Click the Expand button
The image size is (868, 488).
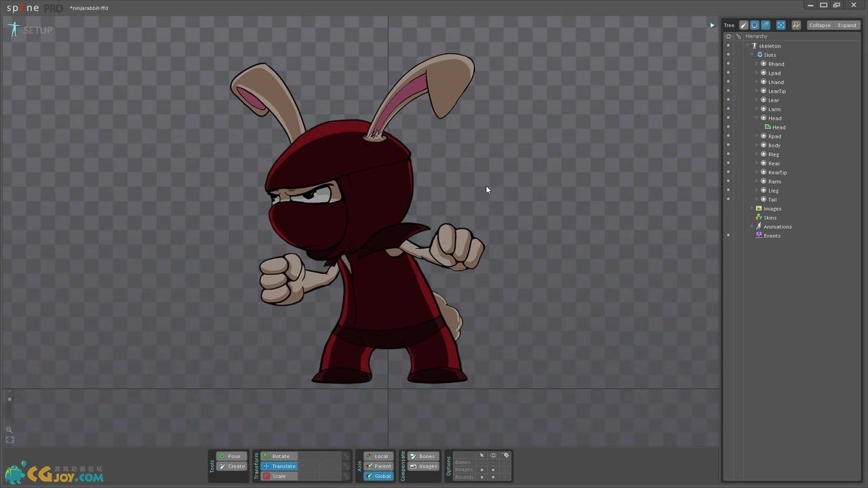pyautogui.click(x=847, y=25)
